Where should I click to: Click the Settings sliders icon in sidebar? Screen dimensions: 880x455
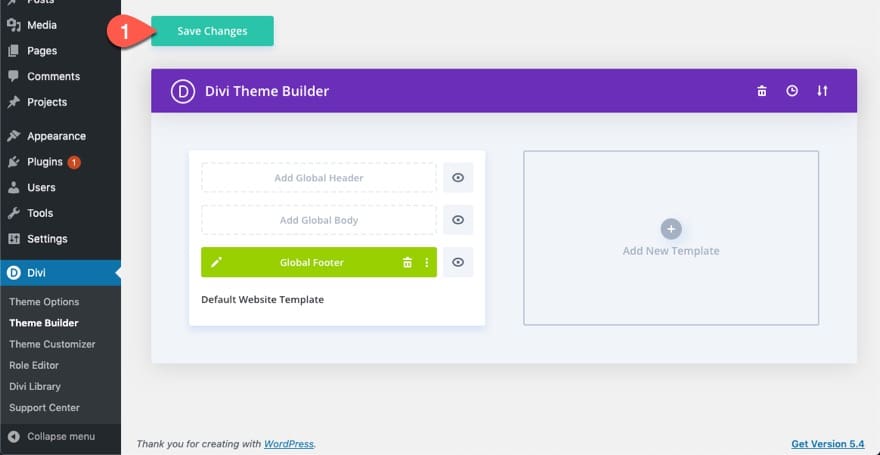pyautogui.click(x=14, y=239)
